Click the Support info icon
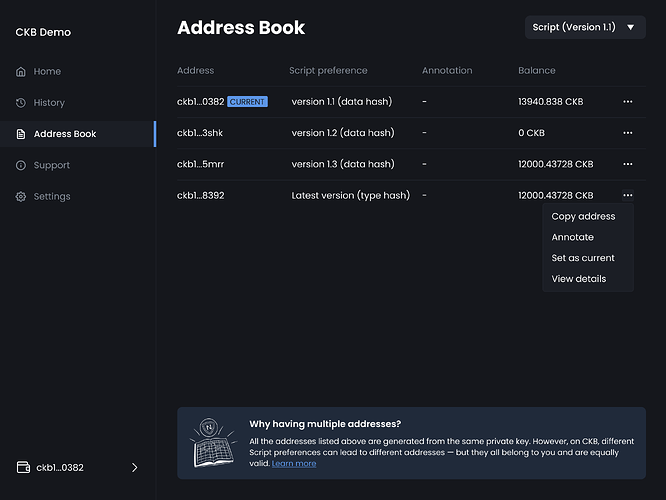This screenshot has height=500, width=666. pos(21,165)
